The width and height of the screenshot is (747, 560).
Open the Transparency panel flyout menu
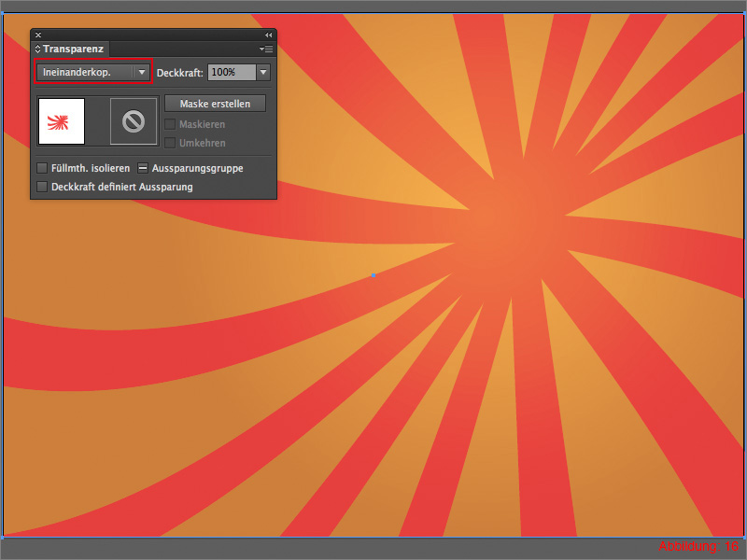pos(266,49)
